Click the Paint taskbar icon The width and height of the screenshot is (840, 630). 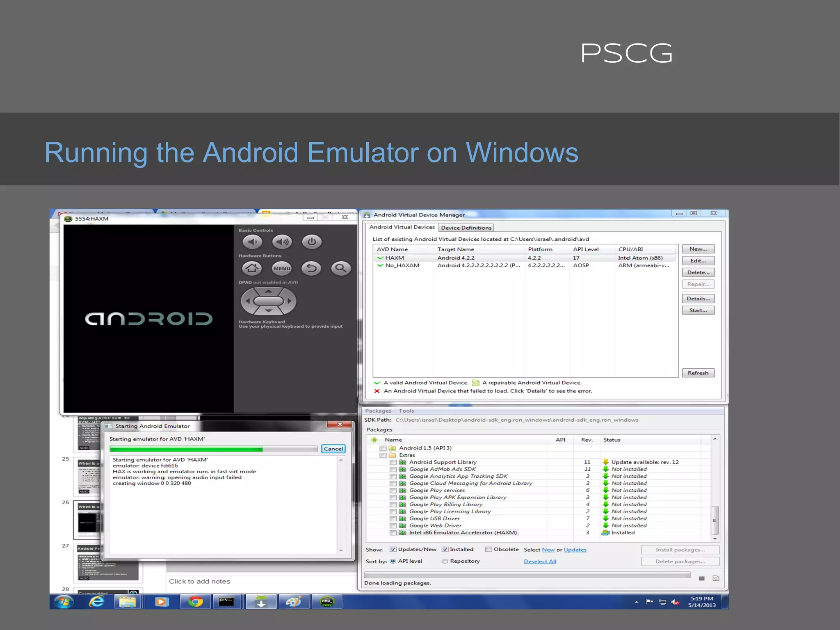pos(294,602)
